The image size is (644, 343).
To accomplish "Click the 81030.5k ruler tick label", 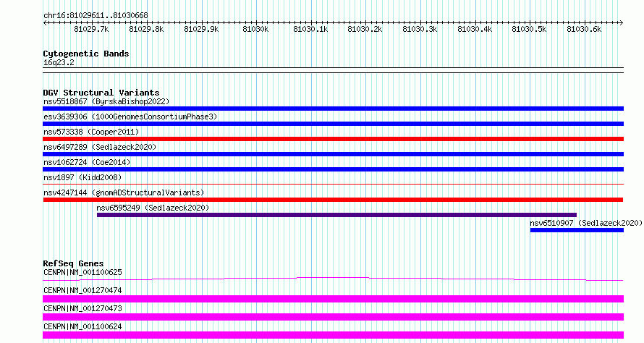I will [529, 29].
